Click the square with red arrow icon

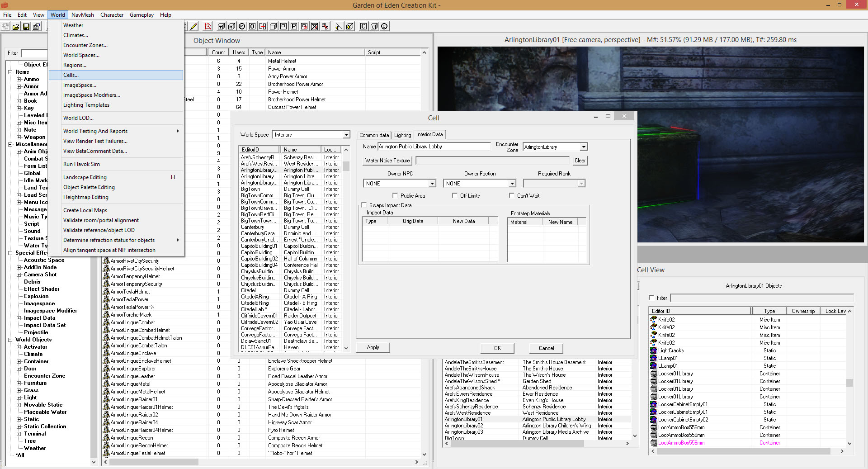point(304,26)
